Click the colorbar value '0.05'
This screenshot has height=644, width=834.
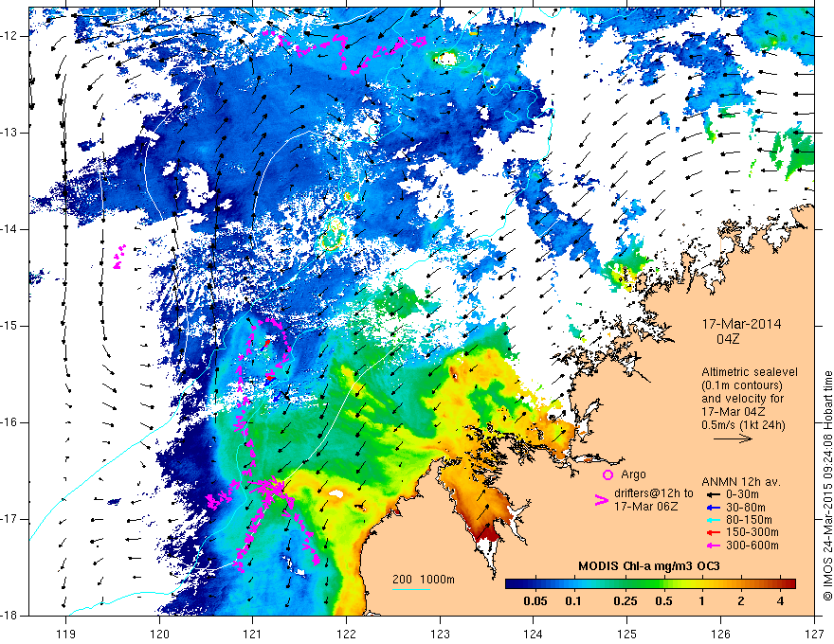pyautogui.click(x=535, y=601)
